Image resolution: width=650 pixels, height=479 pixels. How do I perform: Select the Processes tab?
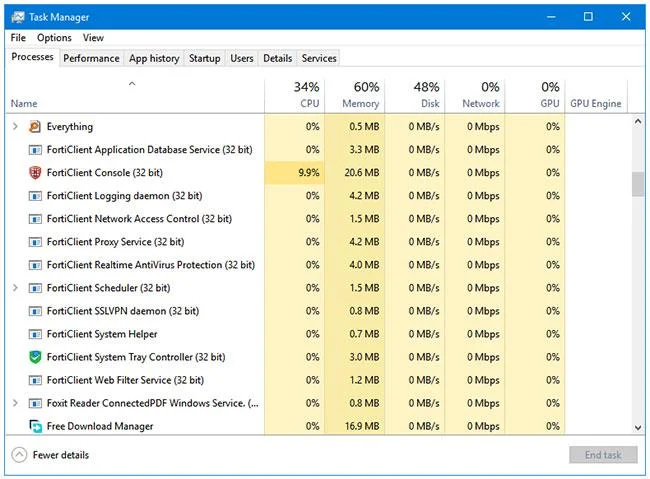click(32, 57)
